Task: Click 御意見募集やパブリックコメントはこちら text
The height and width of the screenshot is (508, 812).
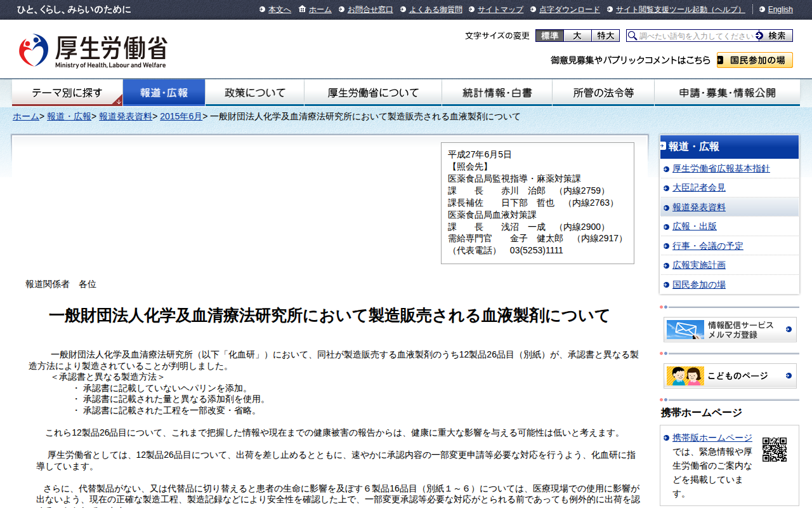Action: coord(631,60)
